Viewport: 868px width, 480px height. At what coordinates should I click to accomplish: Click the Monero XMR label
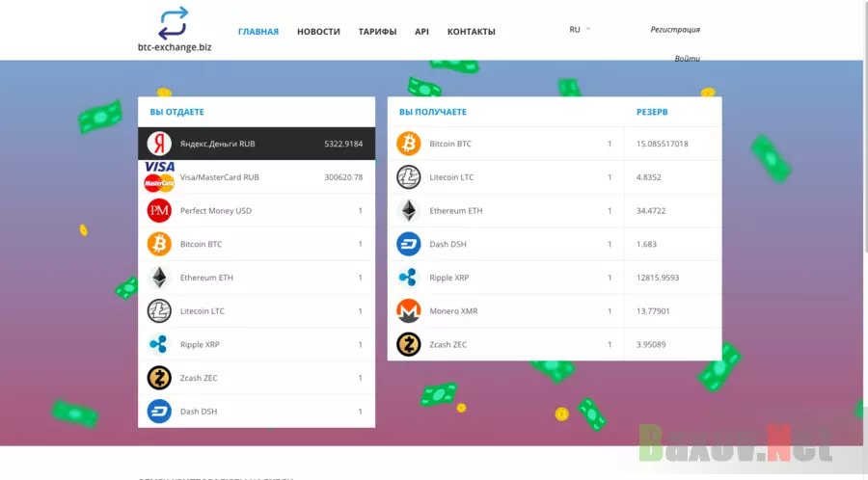tap(453, 310)
